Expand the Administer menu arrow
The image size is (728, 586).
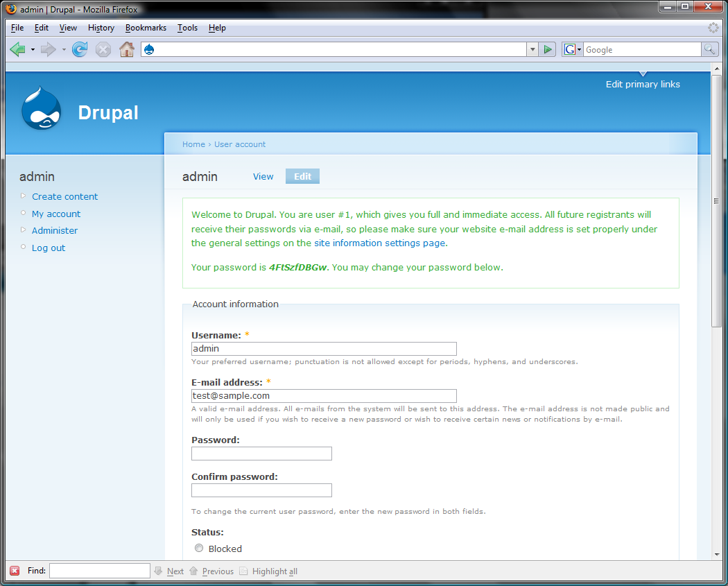(23, 230)
